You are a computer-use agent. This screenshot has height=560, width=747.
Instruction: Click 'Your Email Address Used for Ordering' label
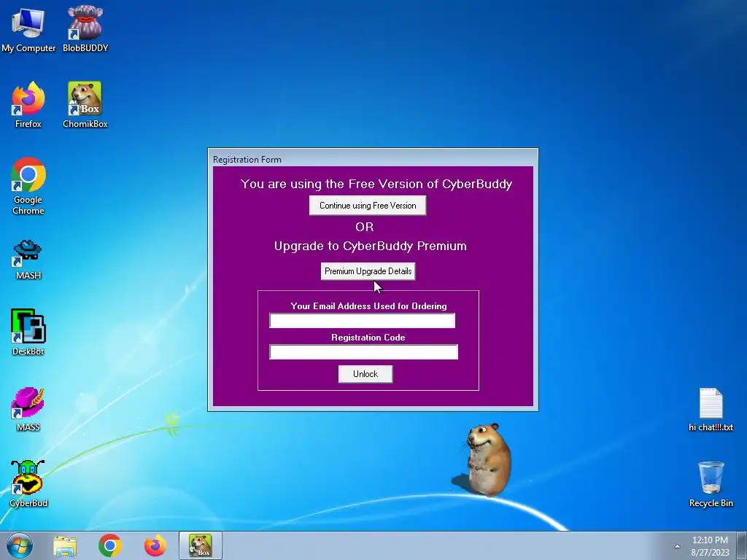[368, 306]
